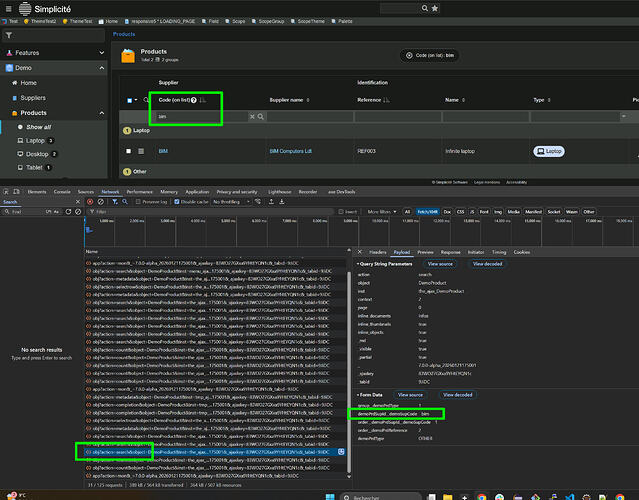Screen dimensions: 639x500
Task: Select the BIM product row checkbox
Action: (x=129, y=151)
